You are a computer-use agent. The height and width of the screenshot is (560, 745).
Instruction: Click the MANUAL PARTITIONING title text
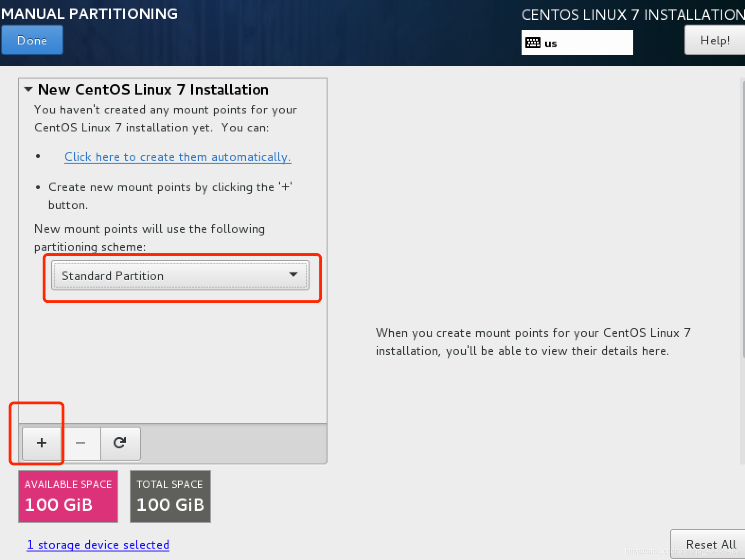pyautogui.click(x=89, y=14)
